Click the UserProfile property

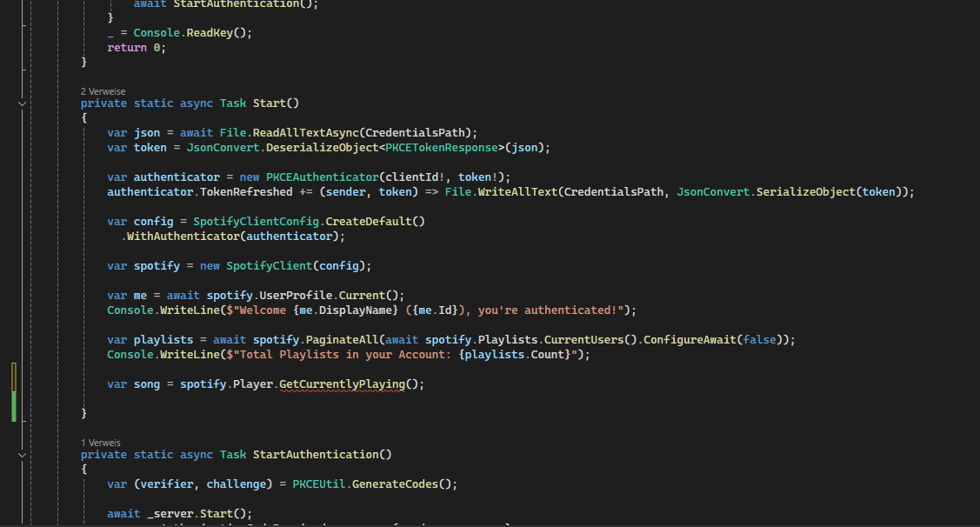(296, 295)
